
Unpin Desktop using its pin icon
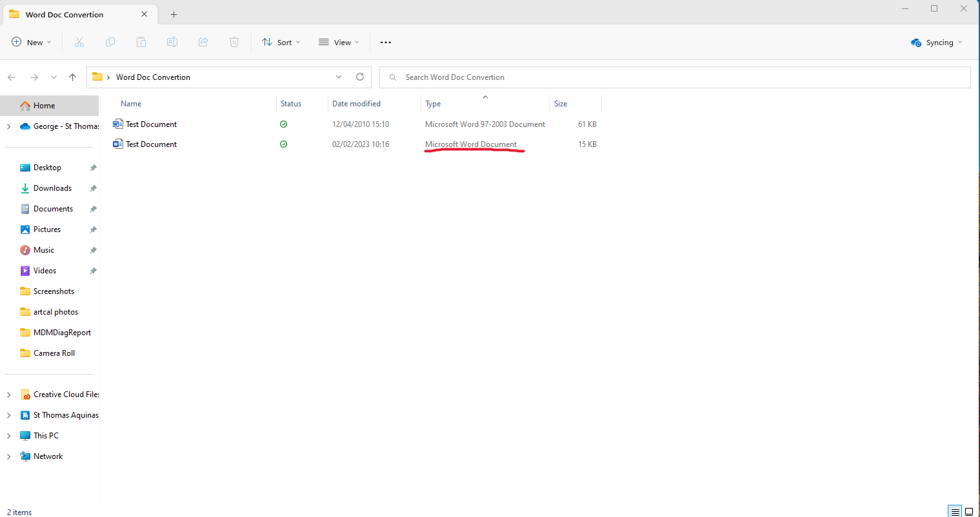click(93, 168)
